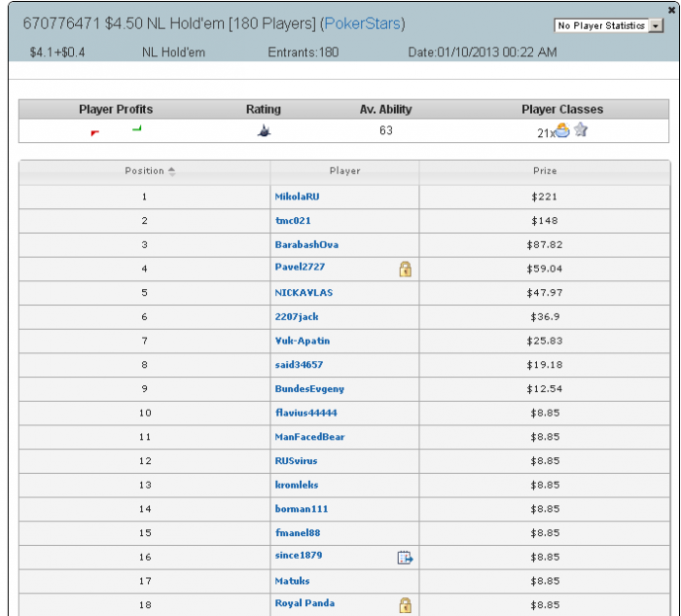Click the Entrants:180 text

coord(304,53)
